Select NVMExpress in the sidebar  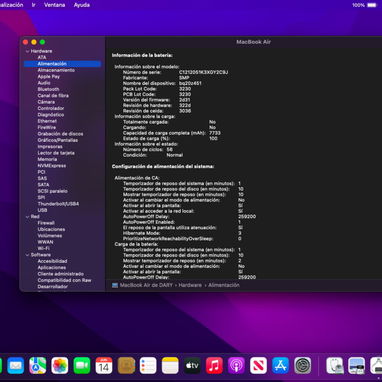52,166
